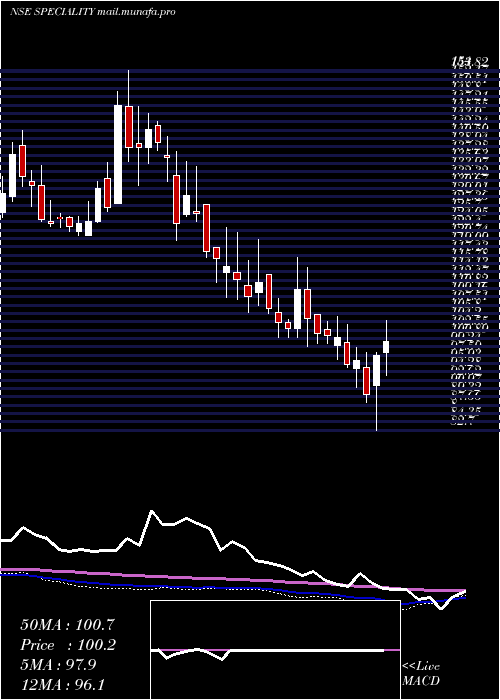
Task: Click the last white candlestick on the right
Action: (386, 347)
